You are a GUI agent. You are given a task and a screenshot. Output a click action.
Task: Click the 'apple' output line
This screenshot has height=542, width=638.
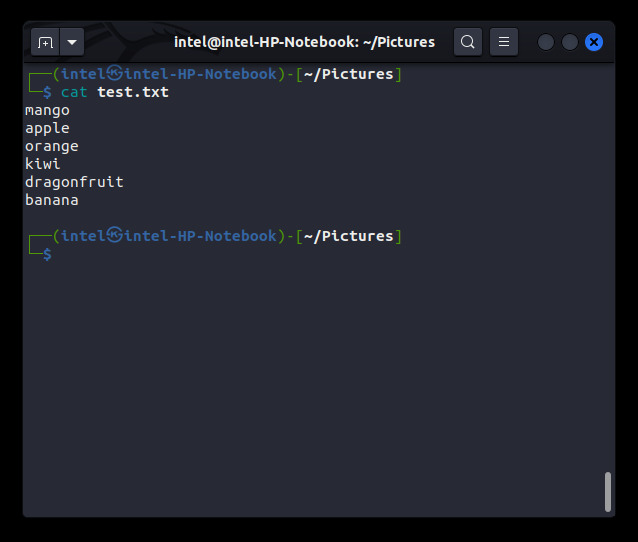[47, 129]
